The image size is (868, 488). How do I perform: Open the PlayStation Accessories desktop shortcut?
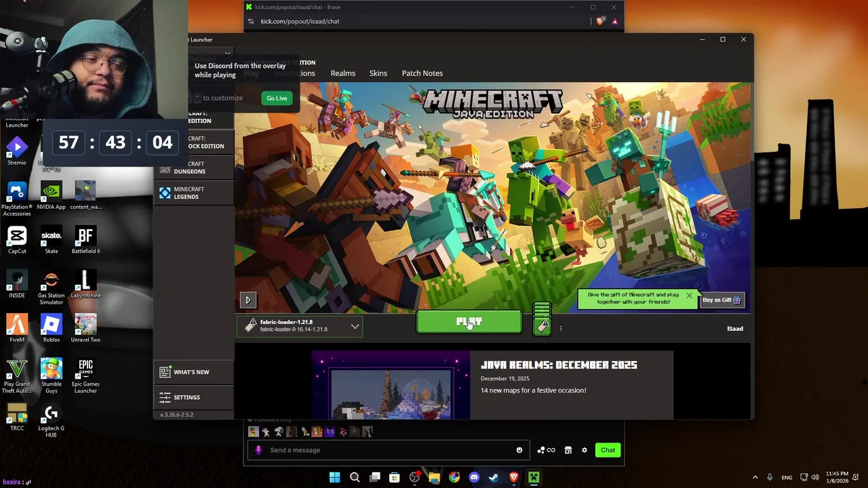pyautogui.click(x=17, y=199)
